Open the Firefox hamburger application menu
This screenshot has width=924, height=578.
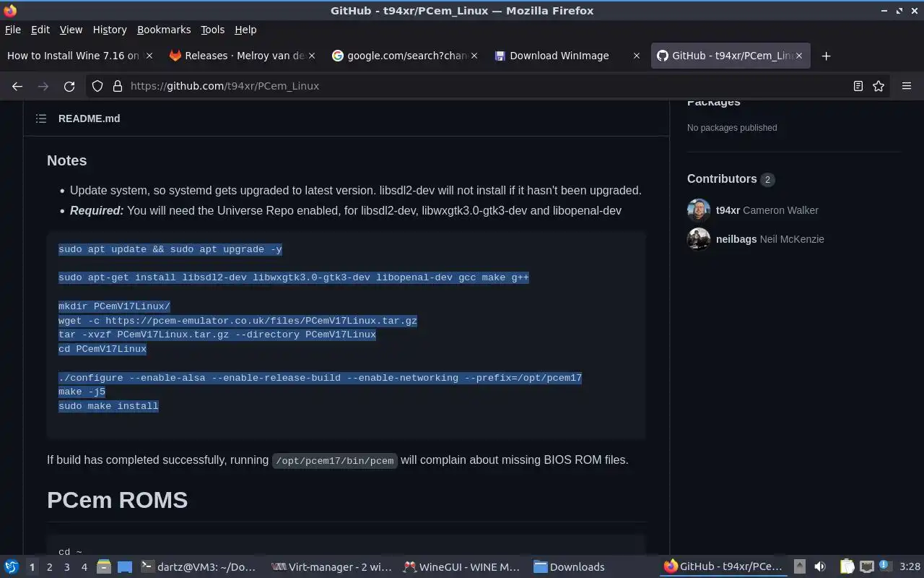[x=907, y=86]
